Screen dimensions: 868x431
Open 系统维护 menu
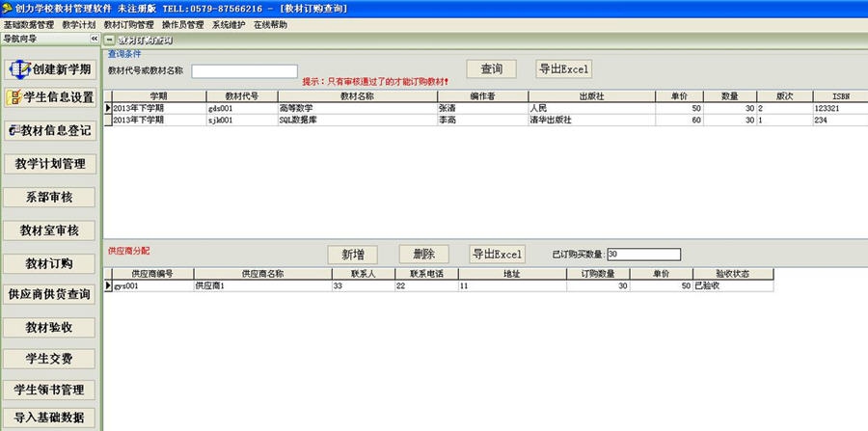point(228,25)
